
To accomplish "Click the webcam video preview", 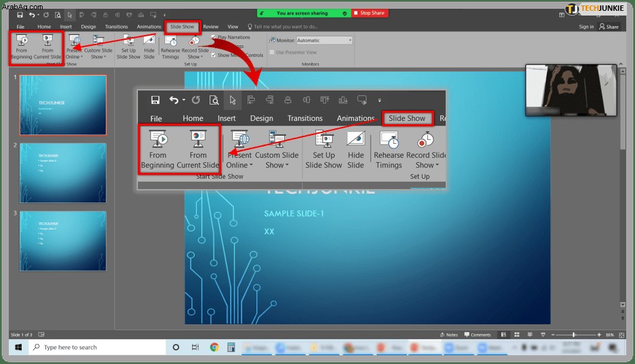I will 571,90.
